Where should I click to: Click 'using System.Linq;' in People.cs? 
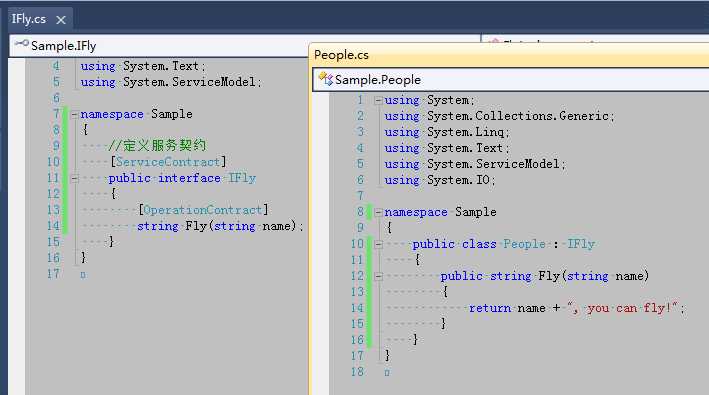pyautogui.click(x=447, y=132)
